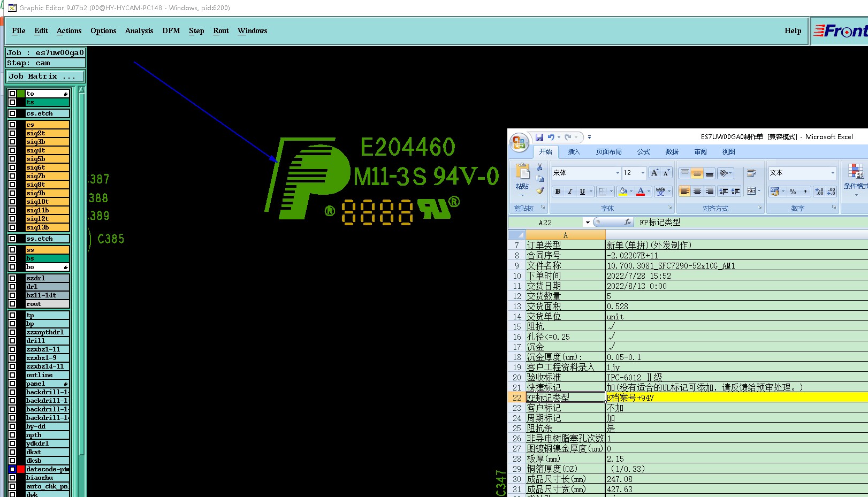Left-align the cell text
Screen dimensions: 868x497
tap(684, 191)
